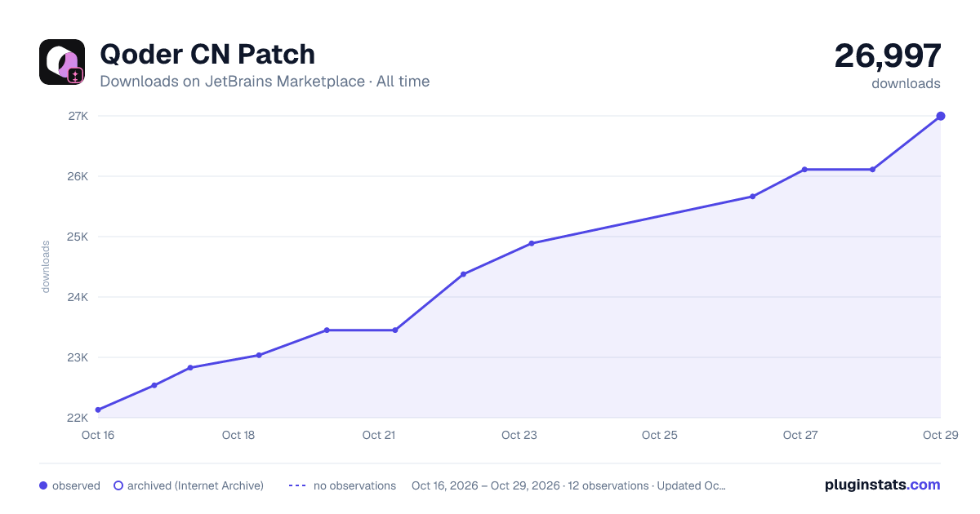
Task: Click the Oct 27 x-axis label
Action: click(800, 435)
